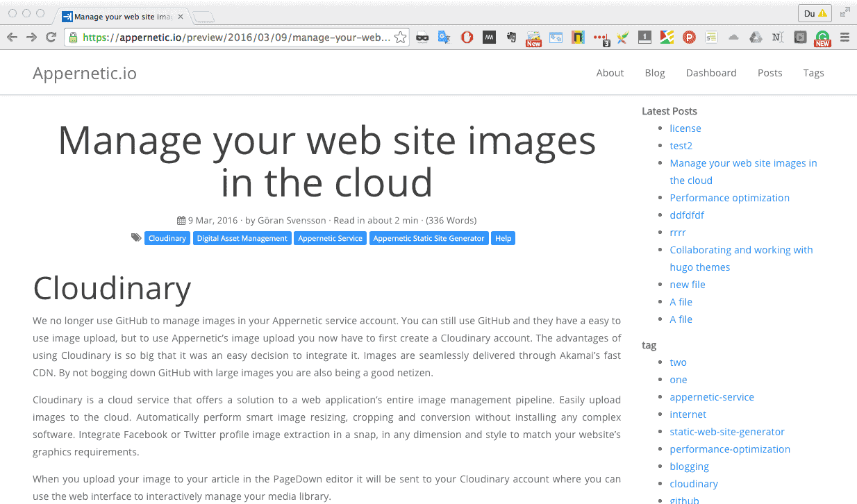The height and width of the screenshot is (504, 857).
Task: Open the static-web-site-generator tag link
Action: point(727,432)
